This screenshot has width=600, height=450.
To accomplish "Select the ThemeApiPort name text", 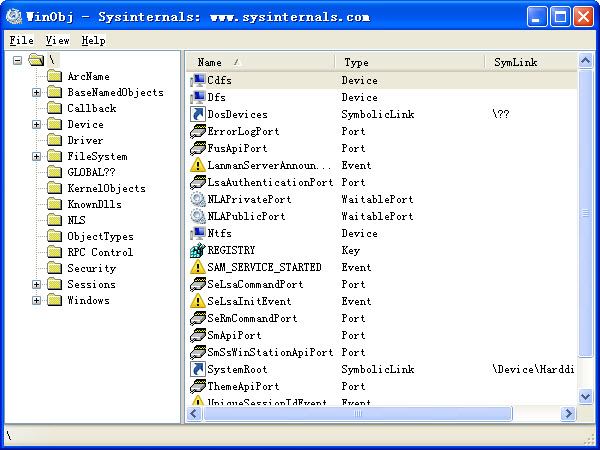I will (x=243, y=386).
